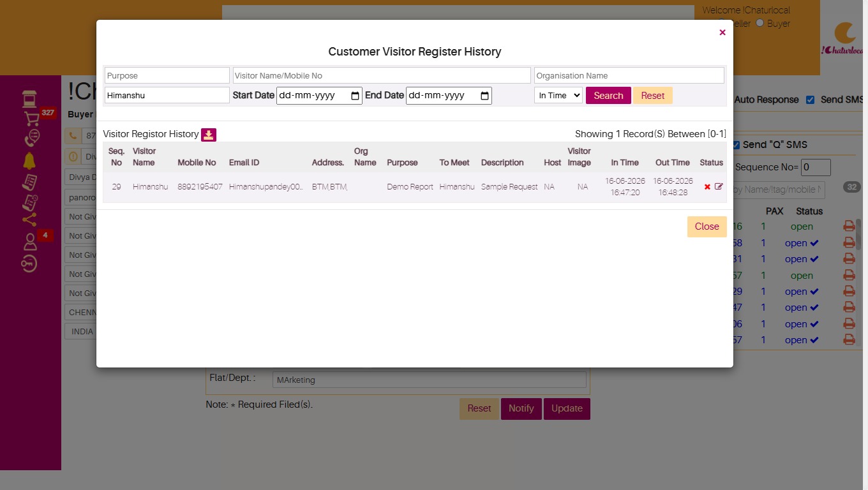Open the phone chat icon in sidebar
868x490 pixels.
click(x=31, y=138)
